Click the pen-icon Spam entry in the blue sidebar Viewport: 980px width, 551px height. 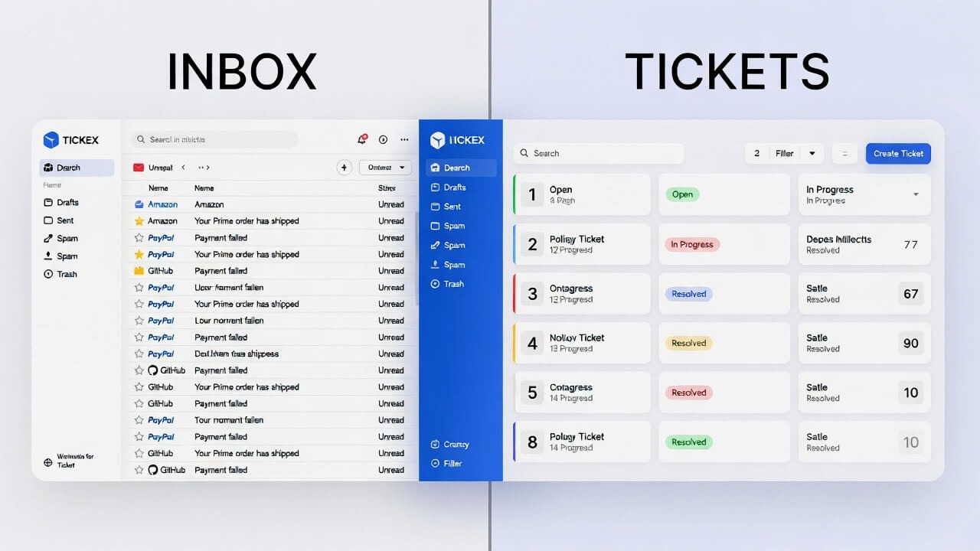coord(448,245)
